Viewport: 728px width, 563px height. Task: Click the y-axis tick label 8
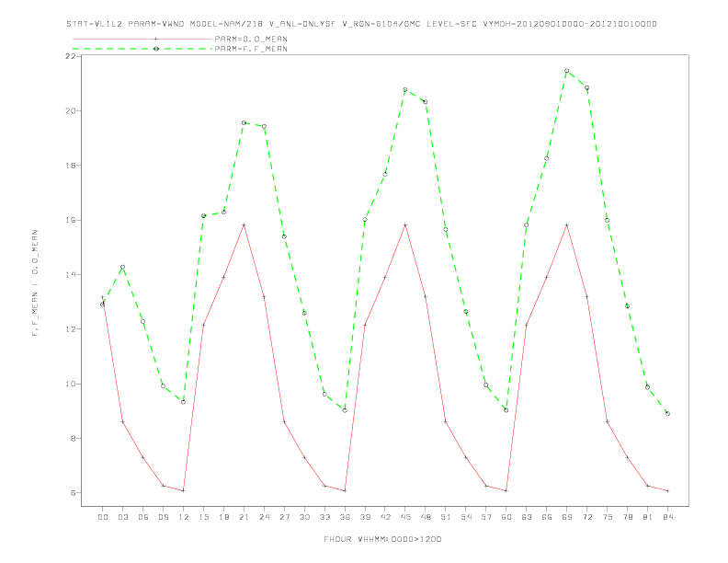(x=73, y=438)
